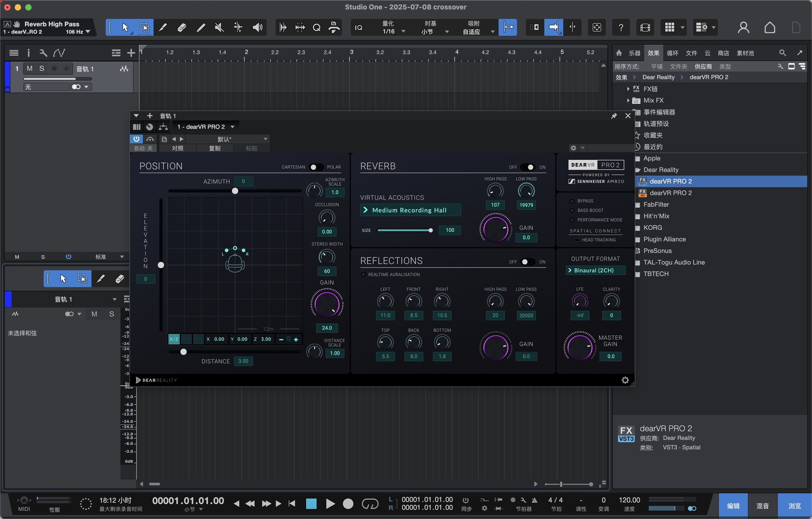This screenshot has height=519, width=812.
Task: Search the browser with magnifier icon
Action: pos(782,53)
